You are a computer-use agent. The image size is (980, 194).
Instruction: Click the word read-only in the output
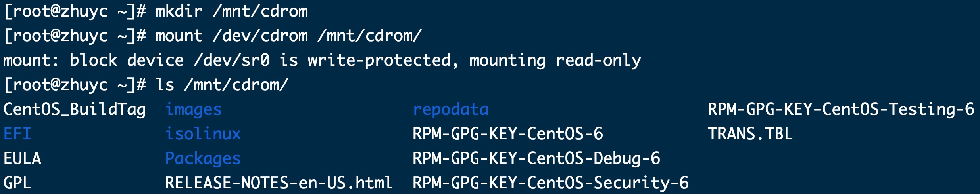tap(598, 61)
